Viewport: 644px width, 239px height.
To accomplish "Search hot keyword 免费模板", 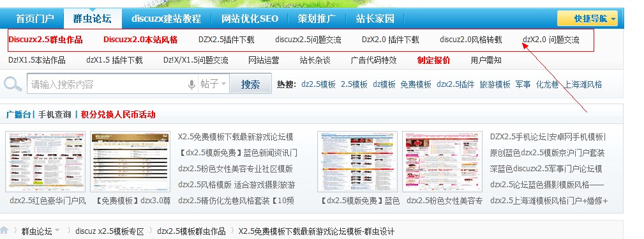I will 416,84.
